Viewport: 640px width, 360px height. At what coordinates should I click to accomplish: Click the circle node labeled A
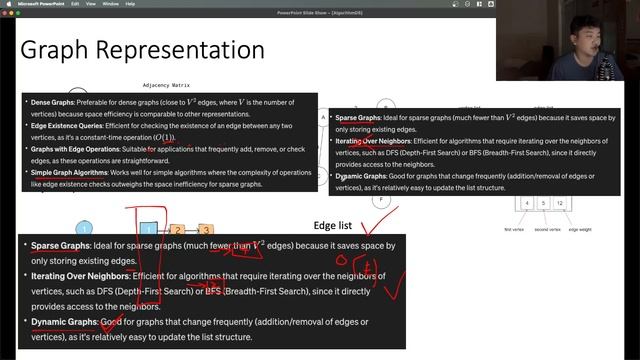(323, 117)
